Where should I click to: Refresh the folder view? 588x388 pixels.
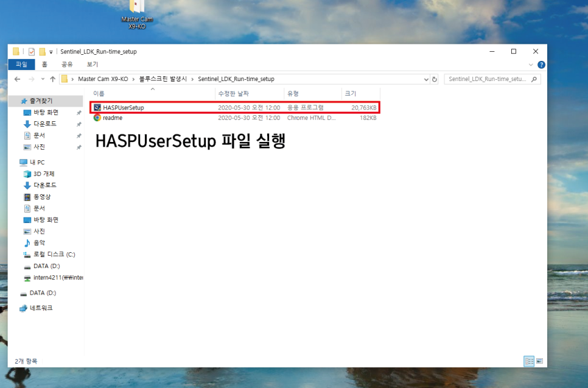coord(434,79)
